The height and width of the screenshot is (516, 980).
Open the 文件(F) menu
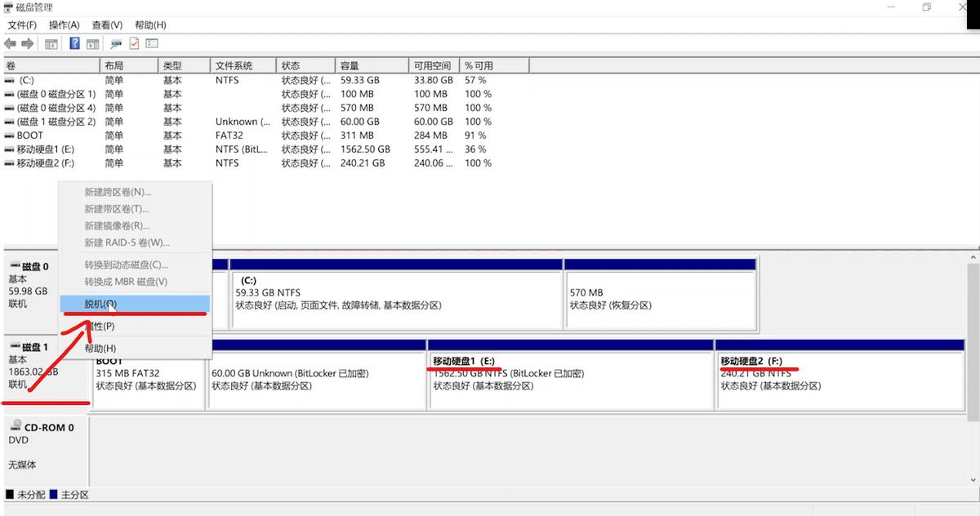22,25
